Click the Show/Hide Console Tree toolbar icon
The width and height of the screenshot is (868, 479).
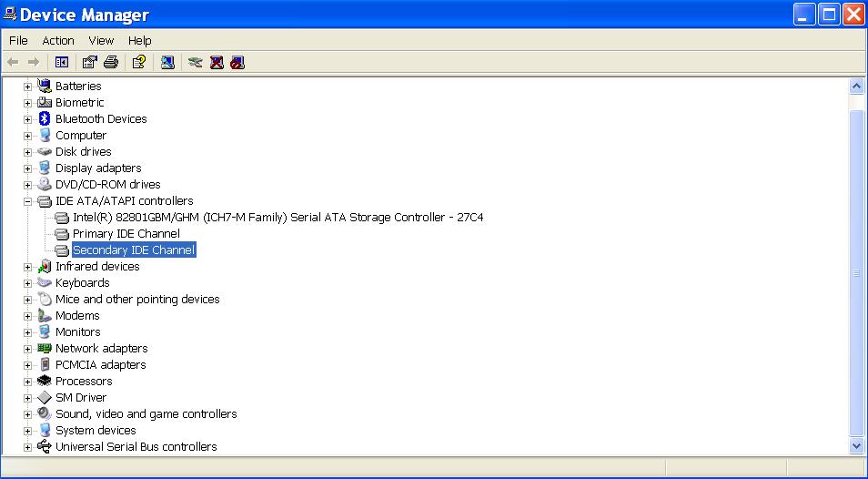pyautogui.click(x=62, y=63)
